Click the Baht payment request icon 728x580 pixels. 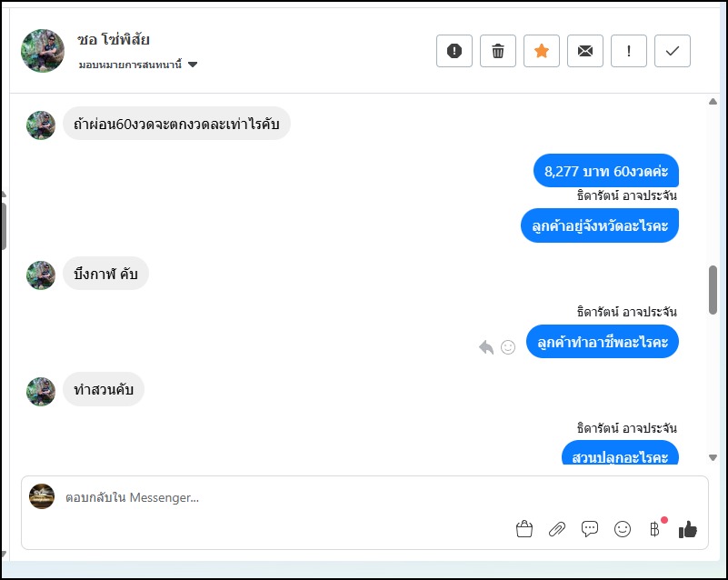654,529
